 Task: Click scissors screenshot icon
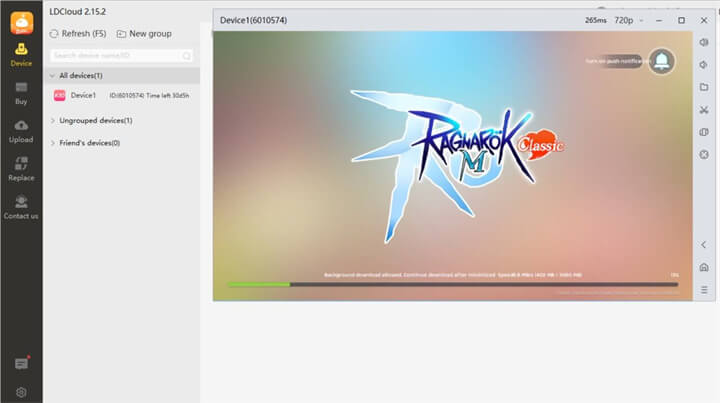(x=704, y=110)
